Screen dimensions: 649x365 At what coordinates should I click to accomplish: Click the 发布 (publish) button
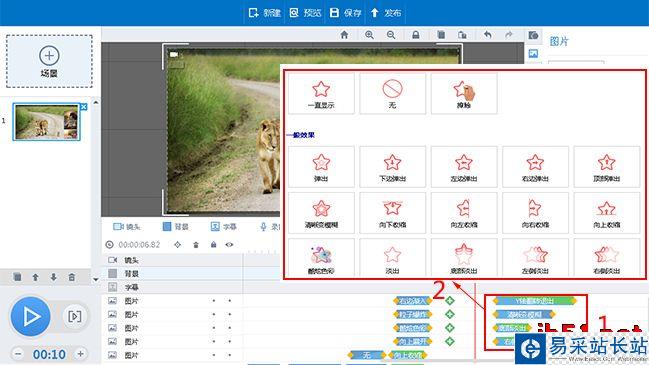click(x=386, y=13)
